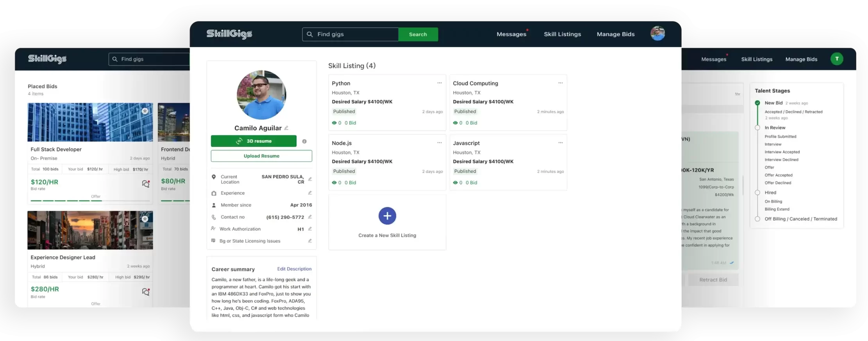
Task: Expand the options menu on Javascript listing
Action: click(x=561, y=143)
